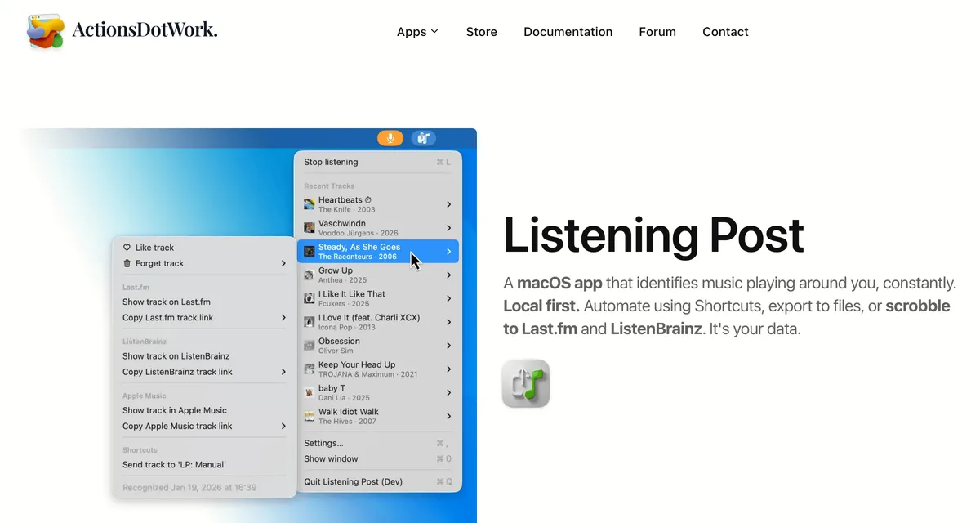This screenshot has width=980, height=523.
Task: Expand the Vaschwindn track submenu chevron
Action: pos(448,228)
